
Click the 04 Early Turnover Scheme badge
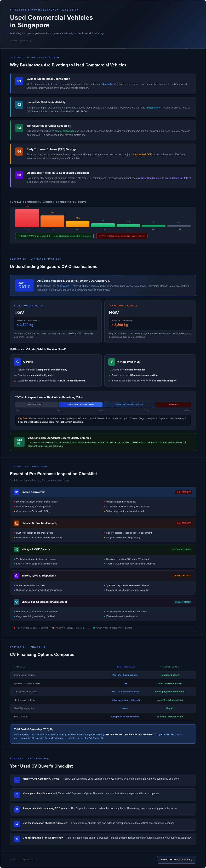click(x=19, y=151)
